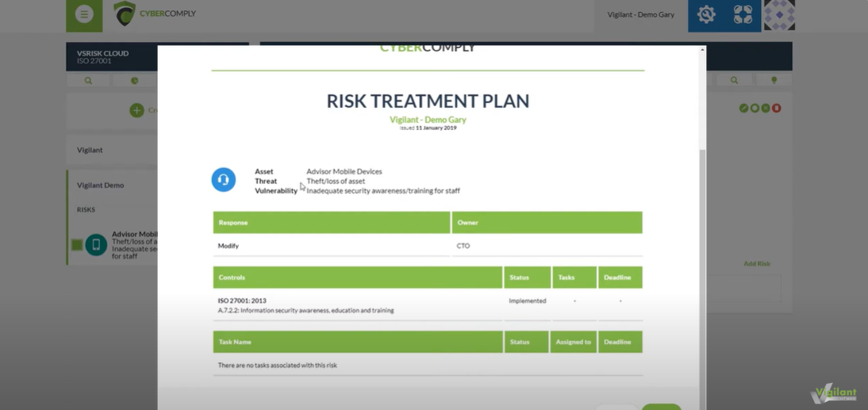The image size is (868, 410).
Task: Click the green pencil edit icon
Action: tap(744, 109)
